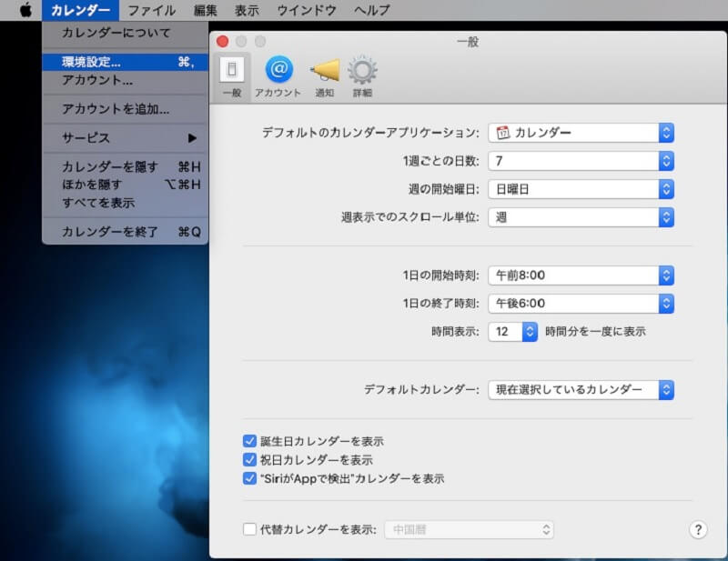Choose すべてを表示 menu item

point(125,203)
